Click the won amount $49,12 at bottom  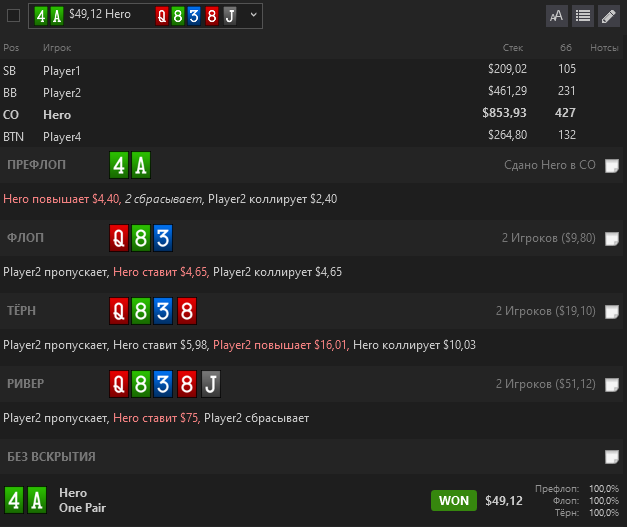(504, 501)
